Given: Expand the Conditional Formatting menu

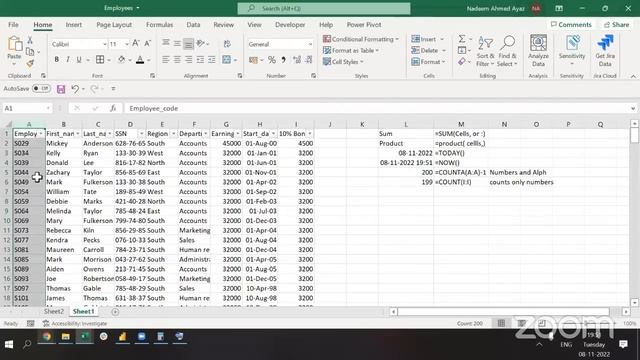Looking at the screenshot, I should click(x=360, y=39).
